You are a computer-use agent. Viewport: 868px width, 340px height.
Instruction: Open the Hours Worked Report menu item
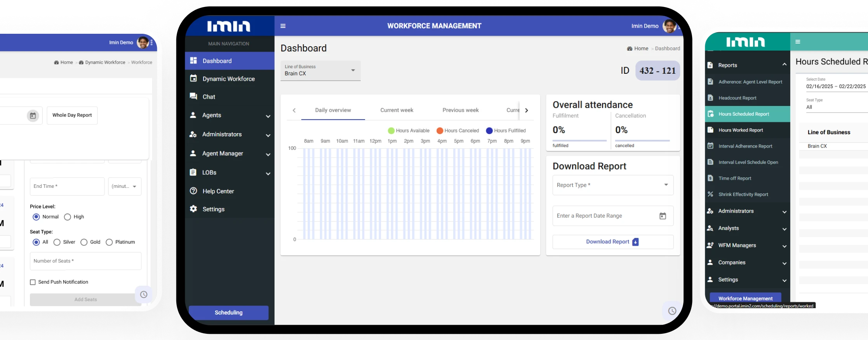point(741,130)
